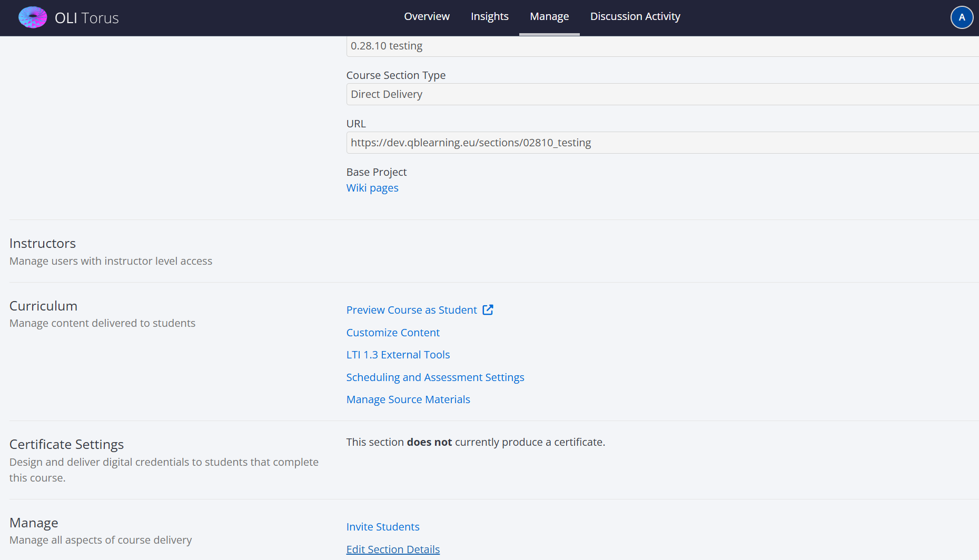The height and width of the screenshot is (560, 979).
Task: Click the OLI Torus donut logo
Action: tap(33, 17)
